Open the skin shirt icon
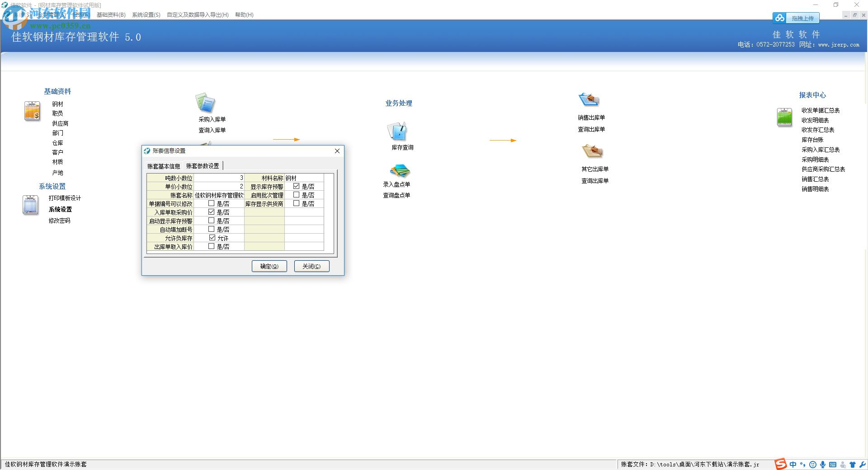Screen dimensions: 868x470 (853, 465)
